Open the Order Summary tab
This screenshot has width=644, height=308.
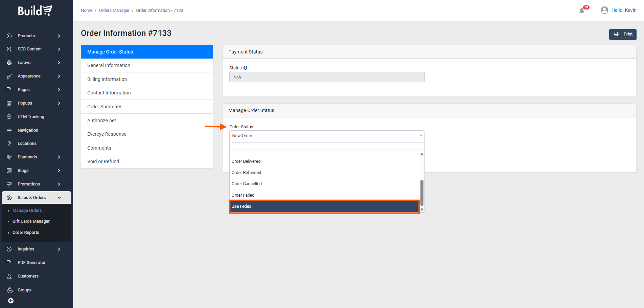[147, 107]
